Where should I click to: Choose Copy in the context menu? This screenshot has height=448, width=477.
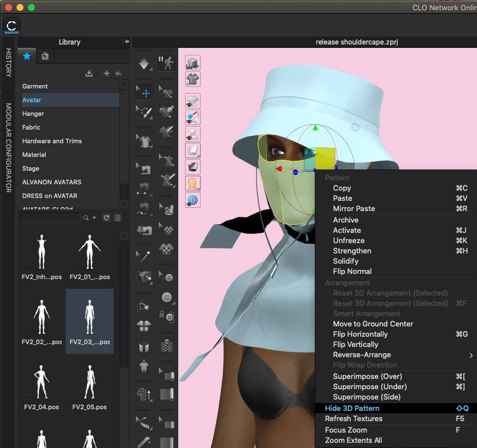(396, 188)
